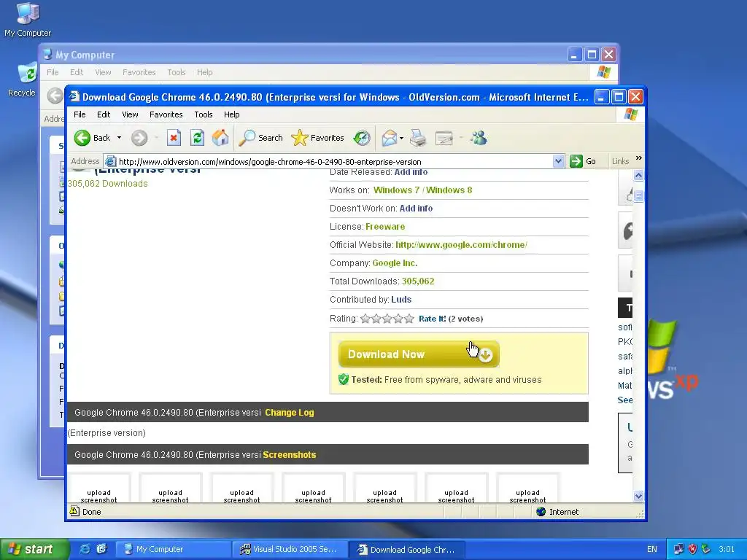Click the Google Inc. company link
Image resolution: width=747 pixels, height=560 pixels.
coord(395,262)
